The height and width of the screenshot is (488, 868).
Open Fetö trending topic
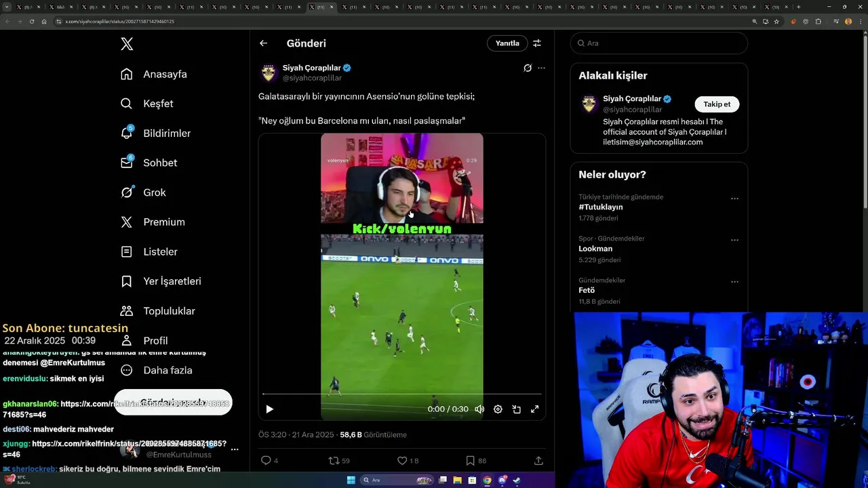pos(587,290)
